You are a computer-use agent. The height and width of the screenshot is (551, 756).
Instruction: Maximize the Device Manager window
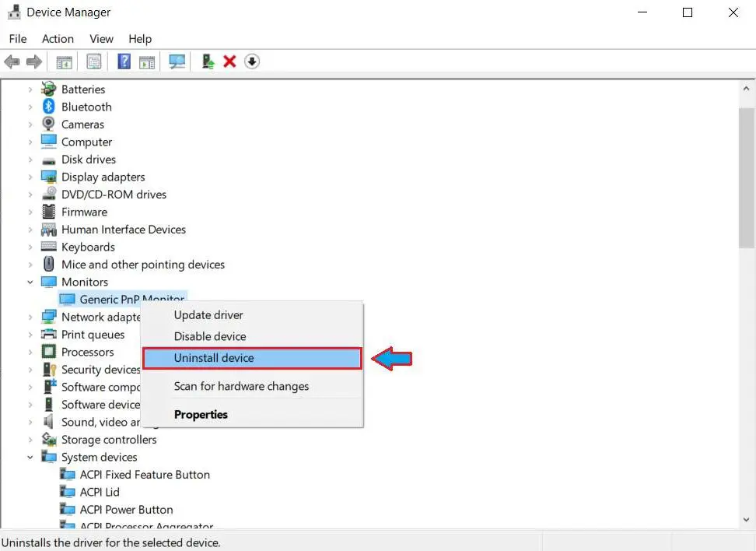[x=688, y=12]
